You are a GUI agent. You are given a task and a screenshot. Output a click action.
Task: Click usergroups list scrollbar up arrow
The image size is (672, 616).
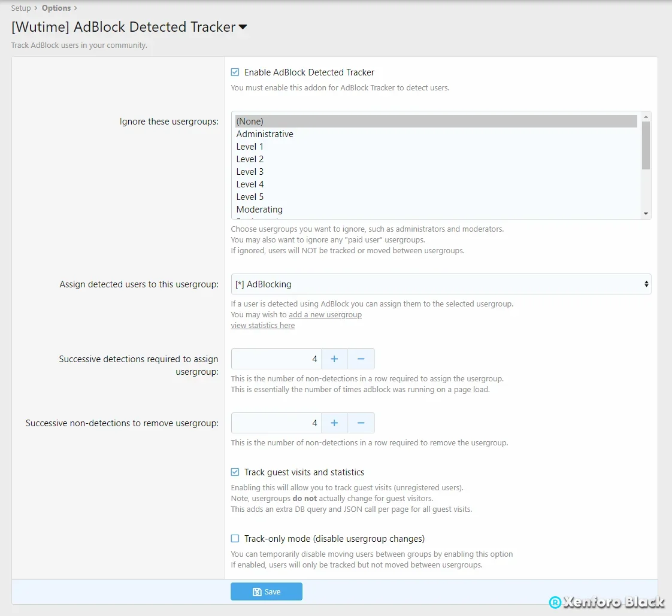click(x=646, y=117)
